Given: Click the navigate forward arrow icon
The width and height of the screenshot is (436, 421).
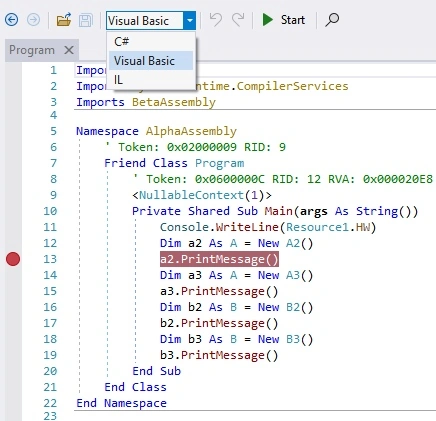Looking at the screenshot, I should [33, 20].
